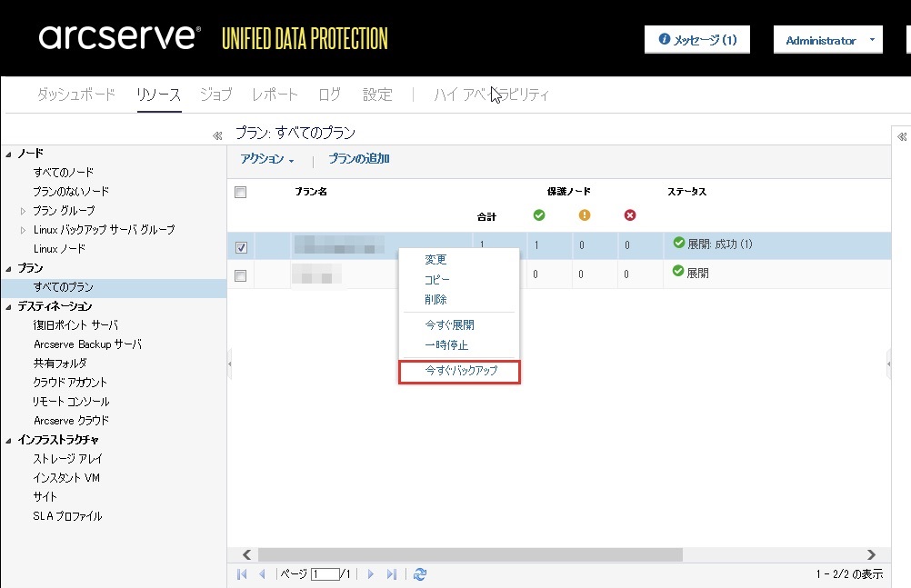Image resolution: width=911 pixels, height=588 pixels.
Task: Click right splitter collapse handle
Action: pos(889,364)
